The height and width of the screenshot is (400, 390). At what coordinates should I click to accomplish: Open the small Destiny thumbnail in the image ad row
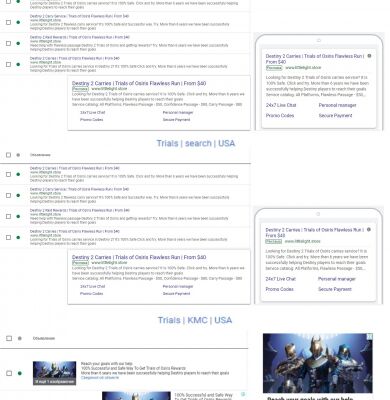click(54, 373)
